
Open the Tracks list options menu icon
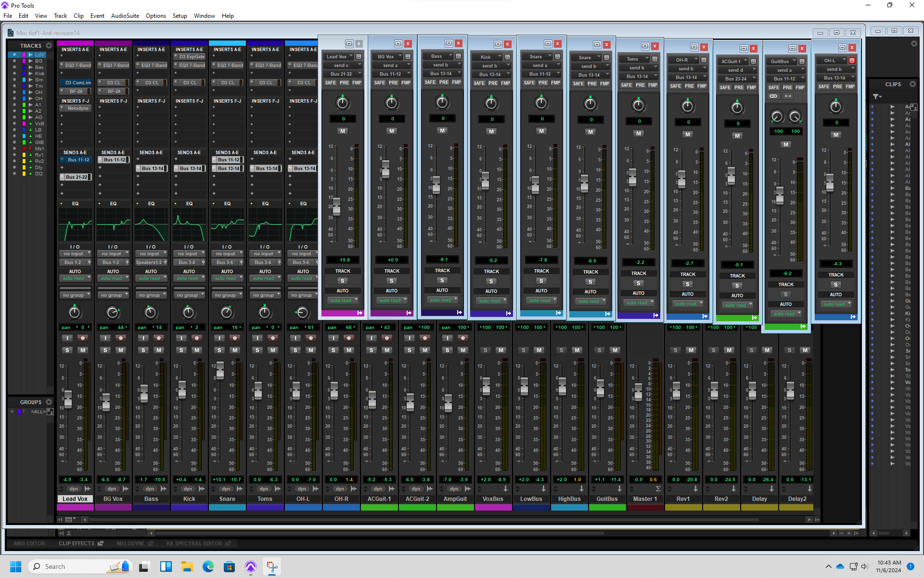pos(49,46)
